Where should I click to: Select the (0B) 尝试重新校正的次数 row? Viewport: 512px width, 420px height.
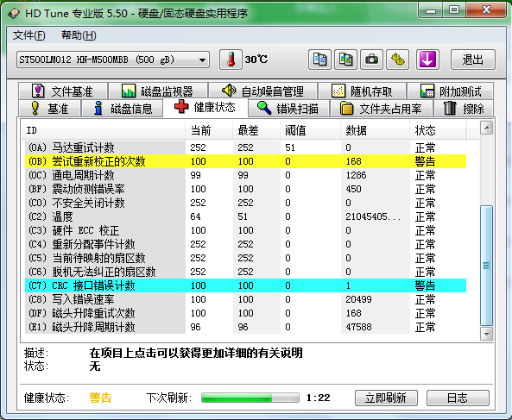click(245, 161)
